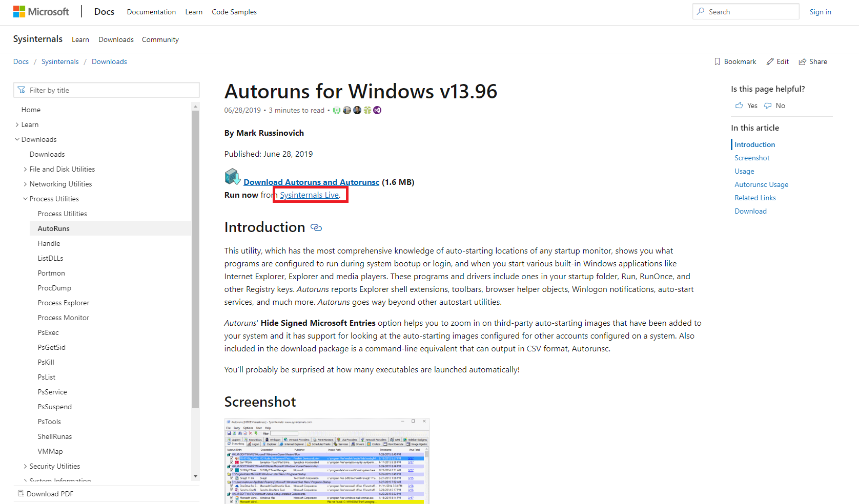Click the Sysinternals header title

(38, 39)
